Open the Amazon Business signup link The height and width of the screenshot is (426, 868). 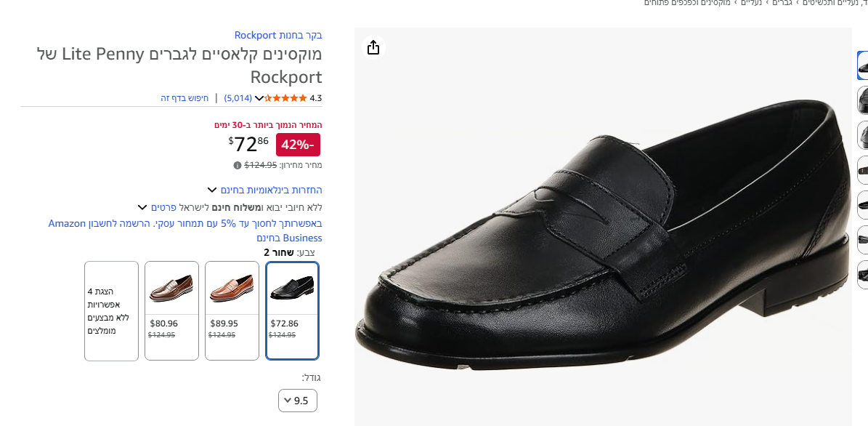(x=185, y=230)
